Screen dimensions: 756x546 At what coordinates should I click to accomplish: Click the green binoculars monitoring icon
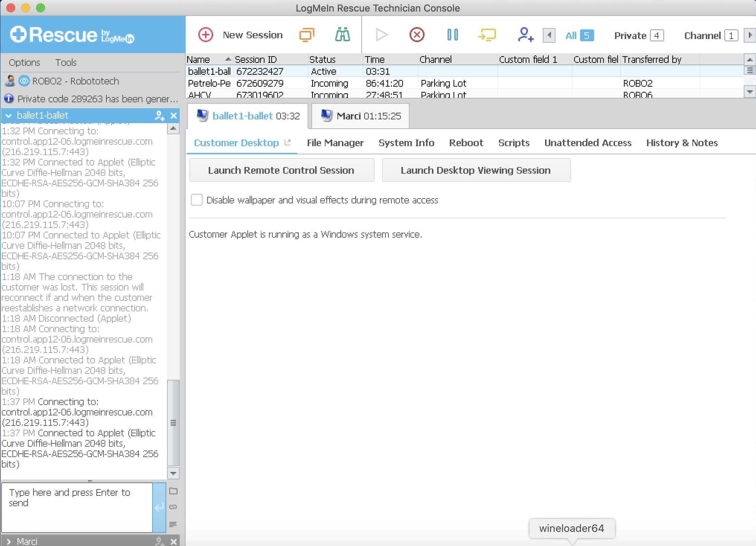[342, 35]
